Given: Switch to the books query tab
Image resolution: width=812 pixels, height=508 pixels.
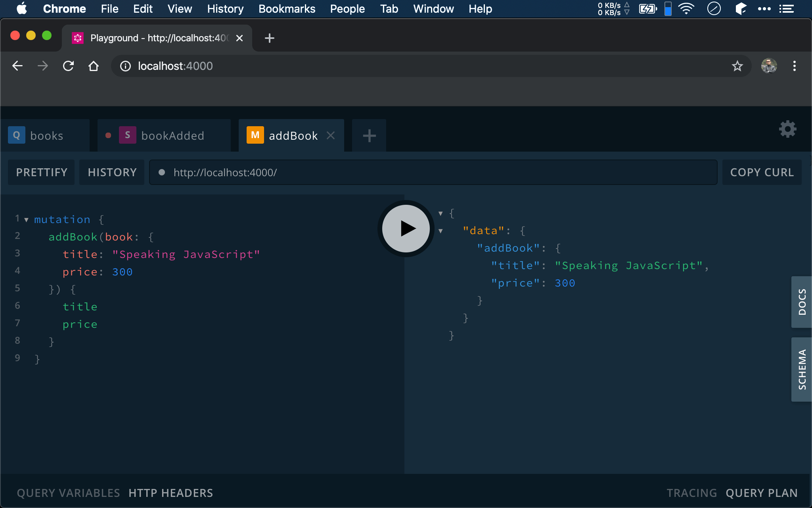Looking at the screenshot, I should tap(47, 135).
